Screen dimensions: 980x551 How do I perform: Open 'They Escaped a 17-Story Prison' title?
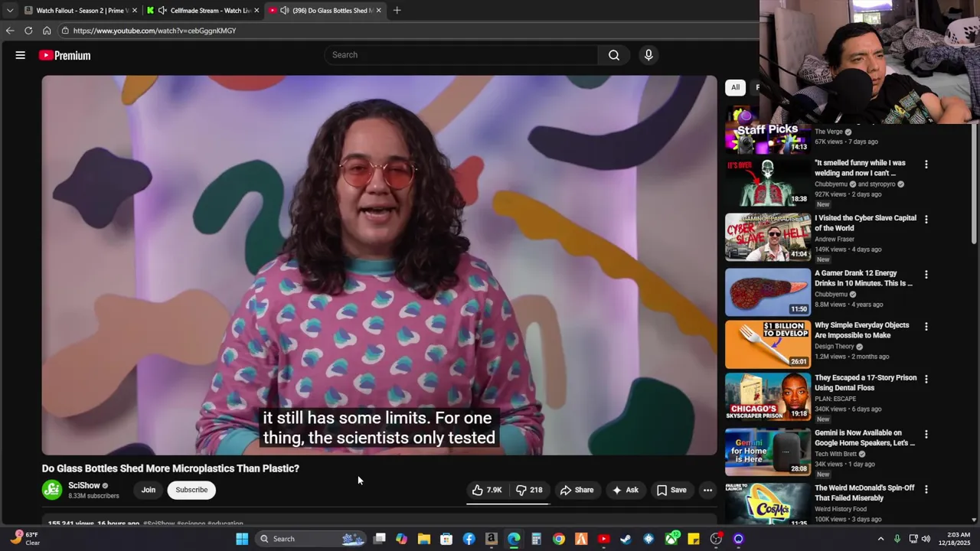click(865, 383)
